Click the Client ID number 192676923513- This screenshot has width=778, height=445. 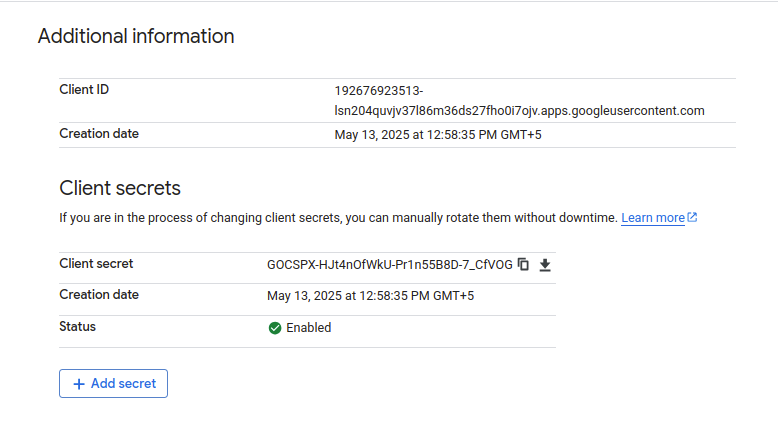(379, 91)
